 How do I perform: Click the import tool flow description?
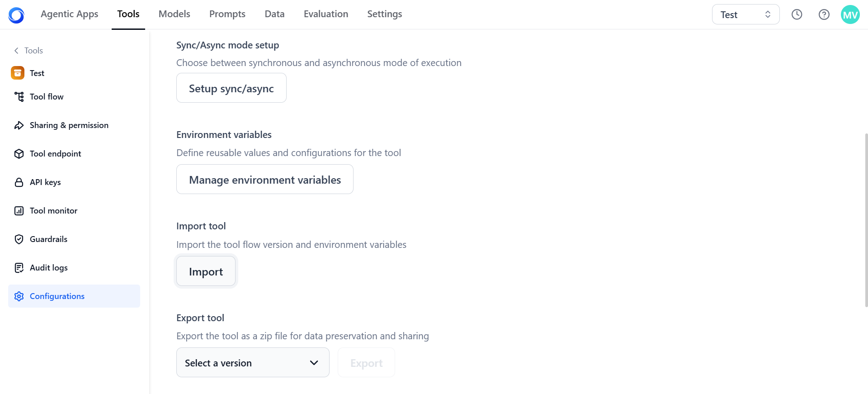pyautogui.click(x=291, y=245)
